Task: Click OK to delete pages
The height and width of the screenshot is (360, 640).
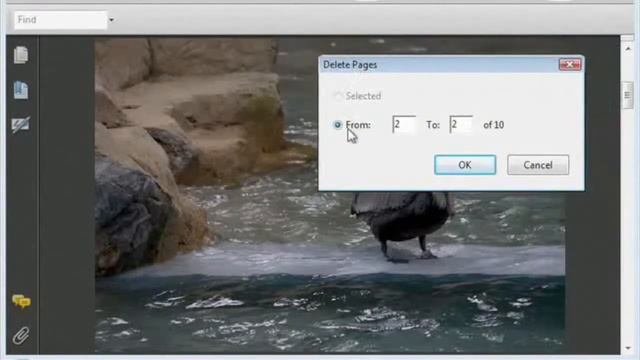Action: 465,165
